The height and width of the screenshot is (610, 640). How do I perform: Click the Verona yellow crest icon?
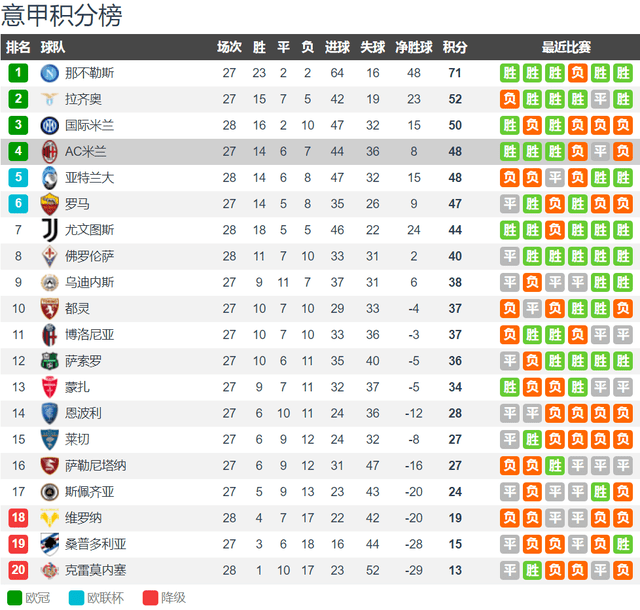pyautogui.click(x=49, y=518)
